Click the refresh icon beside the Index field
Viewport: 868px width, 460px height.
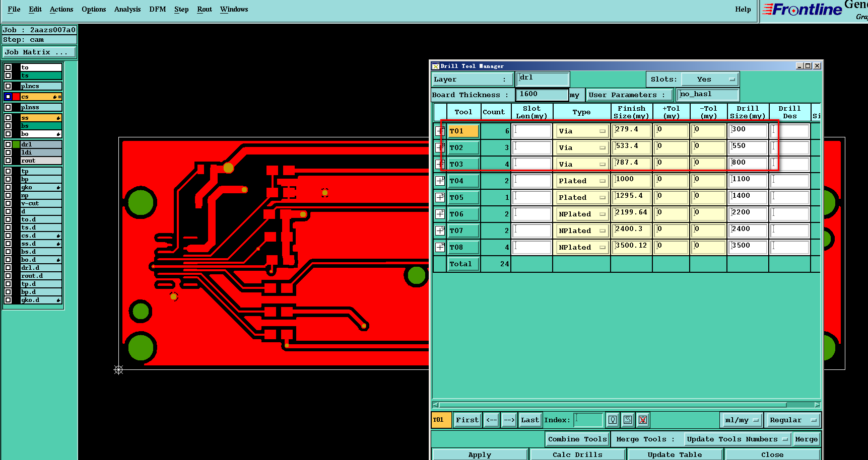[x=628, y=420]
